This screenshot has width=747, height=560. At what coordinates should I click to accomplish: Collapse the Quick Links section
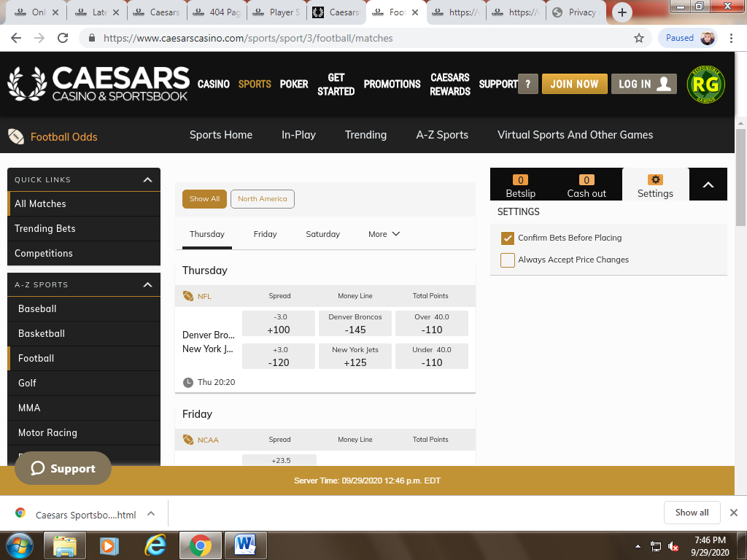click(147, 180)
